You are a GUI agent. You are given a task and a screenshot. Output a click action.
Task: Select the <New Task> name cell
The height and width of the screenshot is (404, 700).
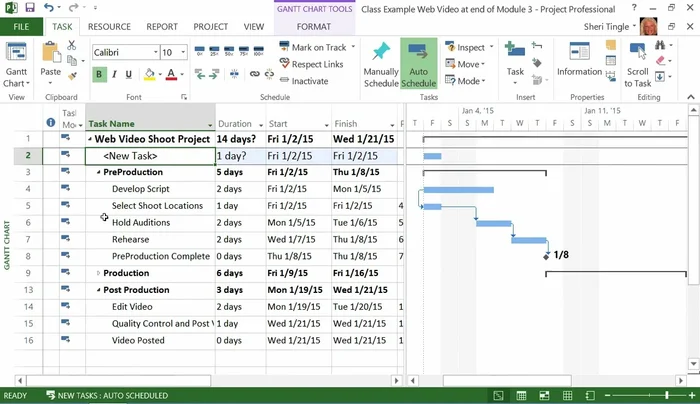[150, 156]
